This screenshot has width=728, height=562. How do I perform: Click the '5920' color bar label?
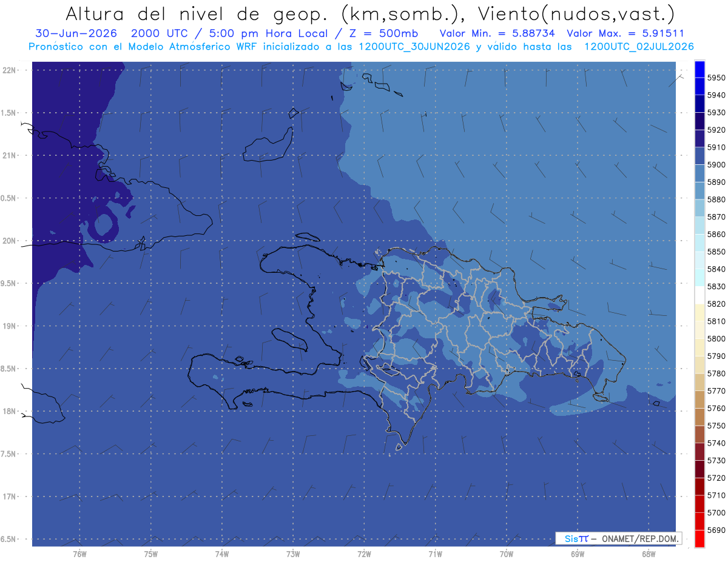click(716, 130)
